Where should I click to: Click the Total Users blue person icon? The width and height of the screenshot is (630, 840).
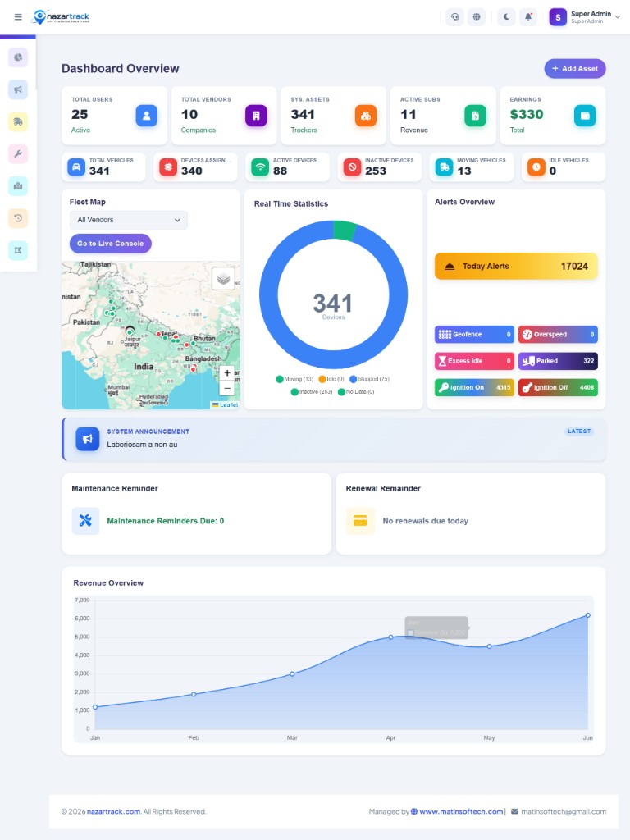tap(146, 115)
